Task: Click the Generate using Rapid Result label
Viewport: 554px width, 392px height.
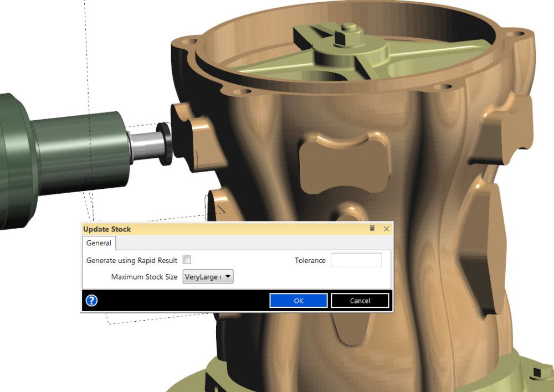Action: [132, 260]
